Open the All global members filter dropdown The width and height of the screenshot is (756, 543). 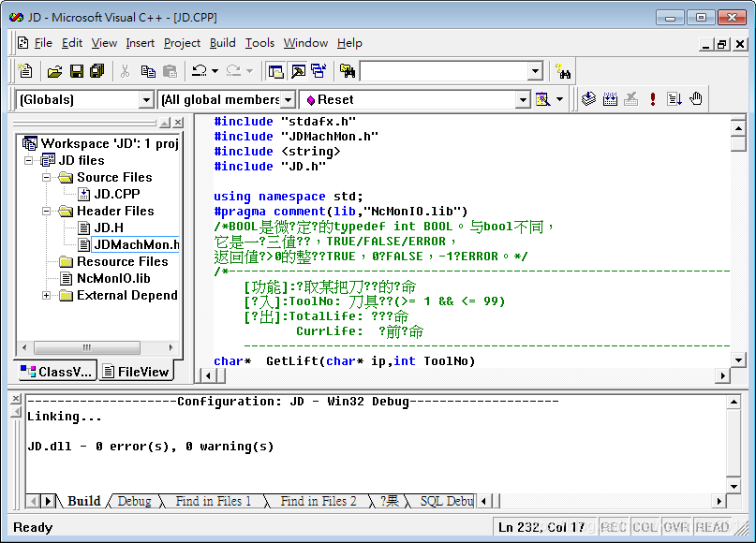click(x=288, y=100)
